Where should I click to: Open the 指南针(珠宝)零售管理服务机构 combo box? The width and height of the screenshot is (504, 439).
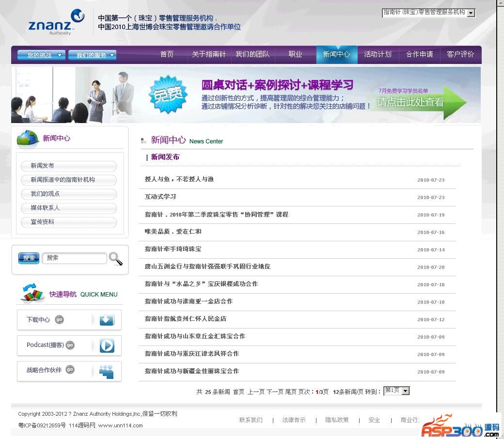click(x=429, y=13)
